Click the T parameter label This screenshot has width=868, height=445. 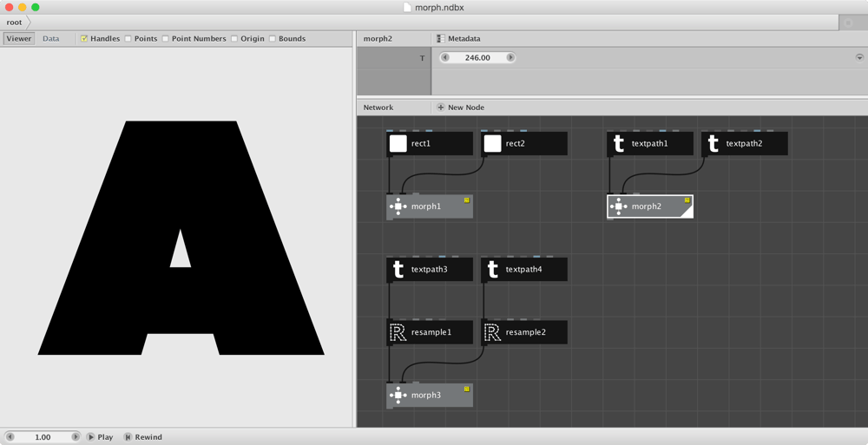pos(423,58)
